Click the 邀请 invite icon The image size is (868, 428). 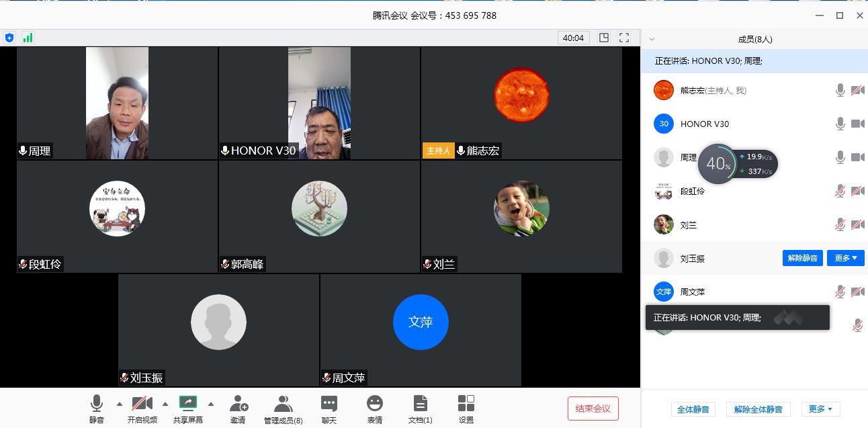[x=238, y=404]
